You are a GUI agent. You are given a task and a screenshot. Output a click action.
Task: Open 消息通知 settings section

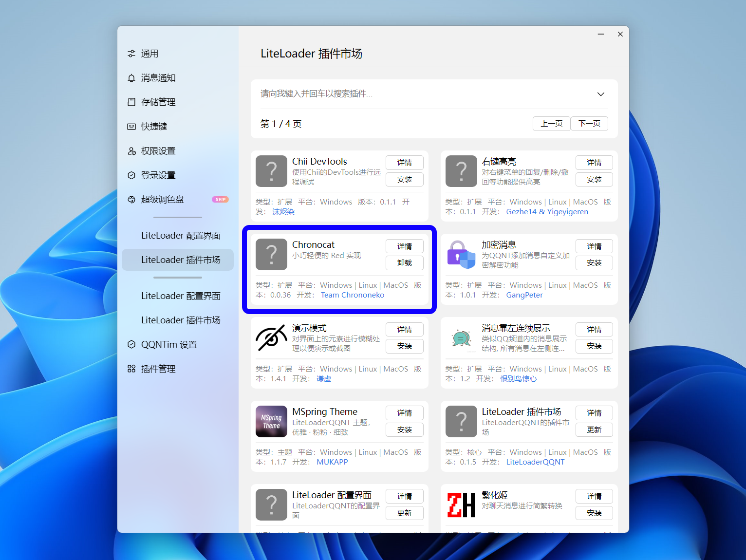pyautogui.click(x=178, y=78)
